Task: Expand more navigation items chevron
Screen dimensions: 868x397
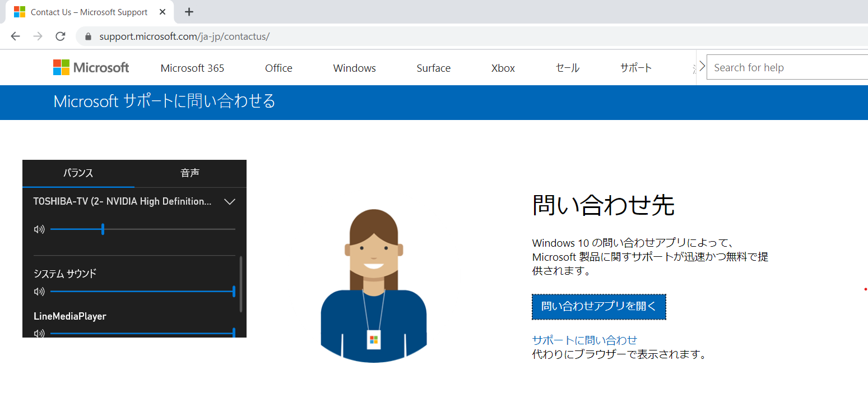Action: (702, 67)
